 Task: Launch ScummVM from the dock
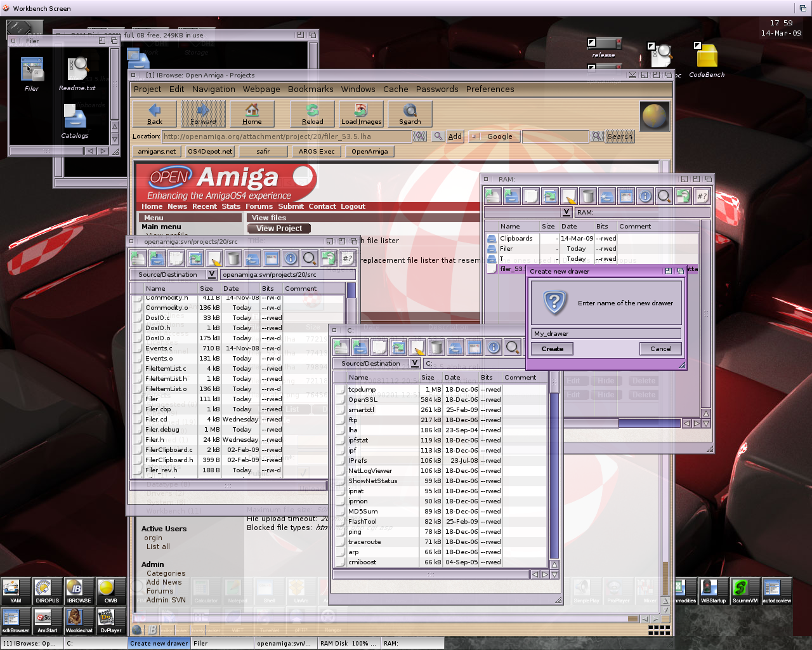[745, 591]
